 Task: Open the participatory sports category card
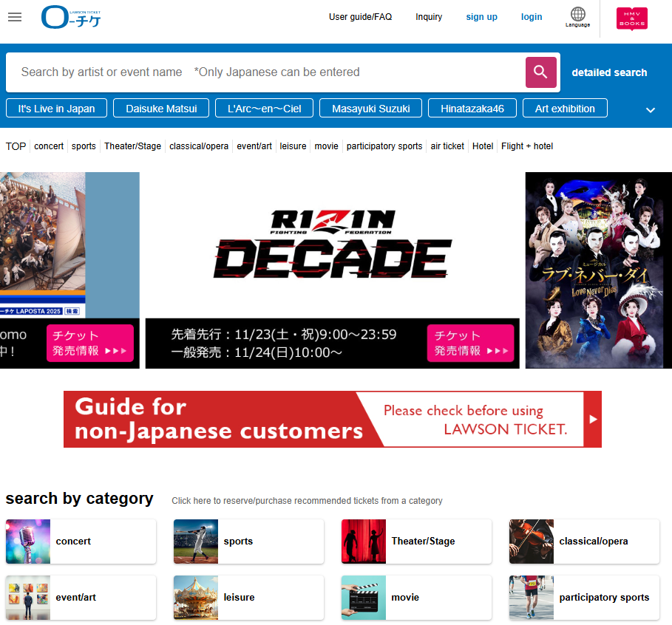pyautogui.click(x=584, y=598)
